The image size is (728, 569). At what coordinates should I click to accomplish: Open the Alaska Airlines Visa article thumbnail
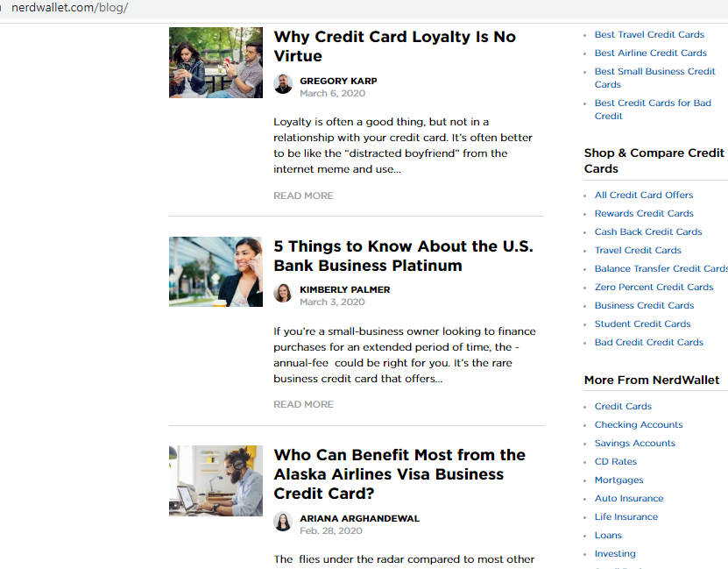pyautogui.click(x=216, y=480)
